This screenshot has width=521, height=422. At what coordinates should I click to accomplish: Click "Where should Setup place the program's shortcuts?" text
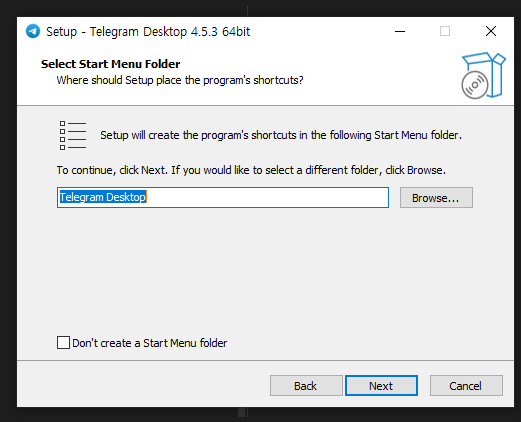click(180, 80)
